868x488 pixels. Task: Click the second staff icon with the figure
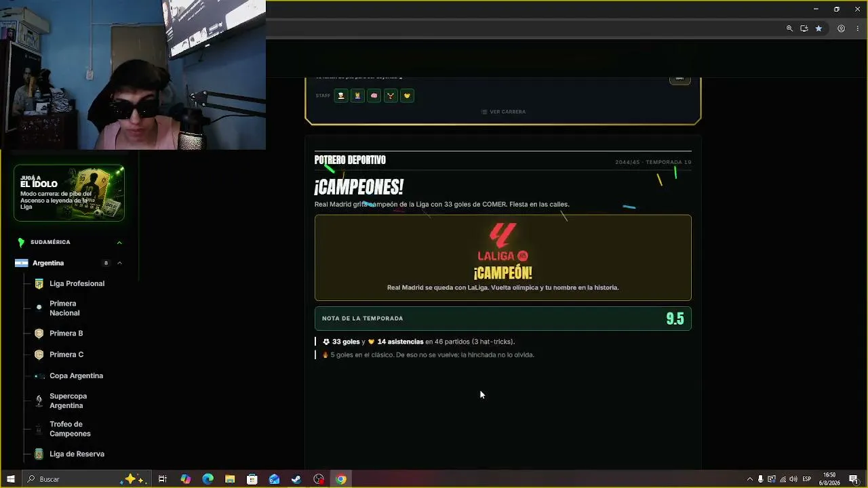coord(357,96)
